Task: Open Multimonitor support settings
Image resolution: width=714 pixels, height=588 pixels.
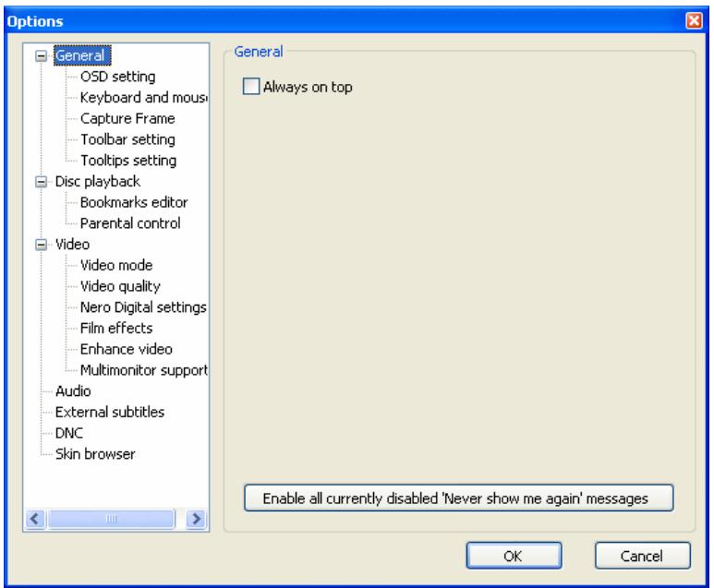Action: (143, 370)
